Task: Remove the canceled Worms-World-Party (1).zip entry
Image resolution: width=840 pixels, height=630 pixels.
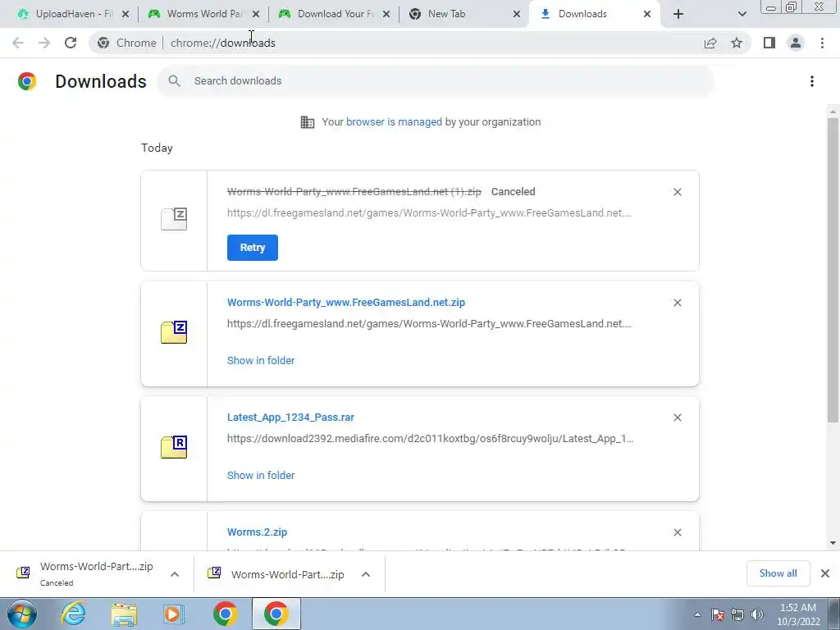Action: [677, 192]
